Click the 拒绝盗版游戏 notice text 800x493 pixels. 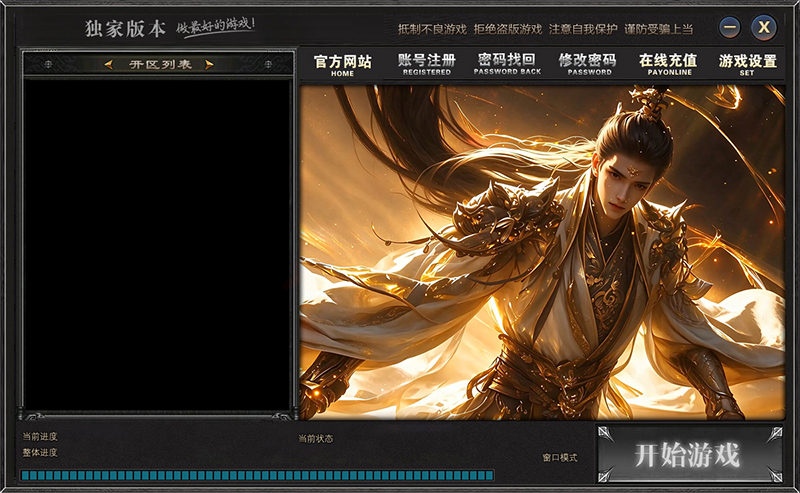click(x=508, y=29)
